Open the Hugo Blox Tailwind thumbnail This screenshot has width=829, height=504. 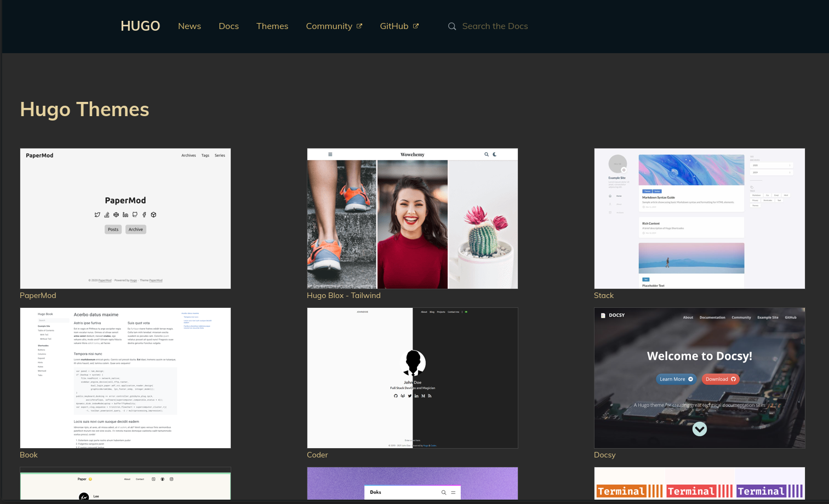tap(413, 219)
